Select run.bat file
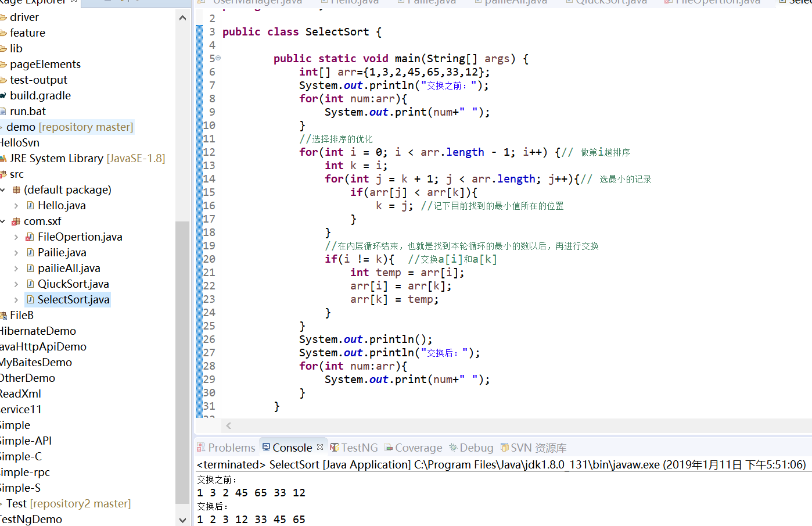The image size is (812, 526). (x=28, y=111)
